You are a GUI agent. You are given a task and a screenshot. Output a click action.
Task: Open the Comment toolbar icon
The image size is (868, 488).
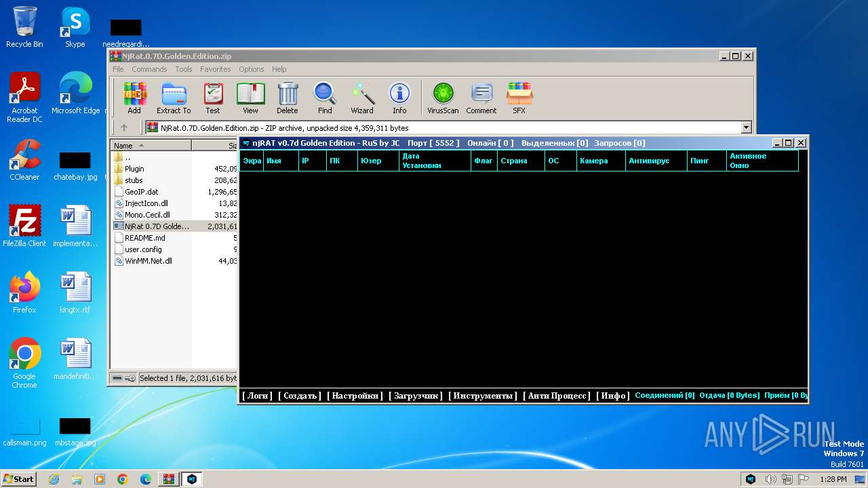481,98
